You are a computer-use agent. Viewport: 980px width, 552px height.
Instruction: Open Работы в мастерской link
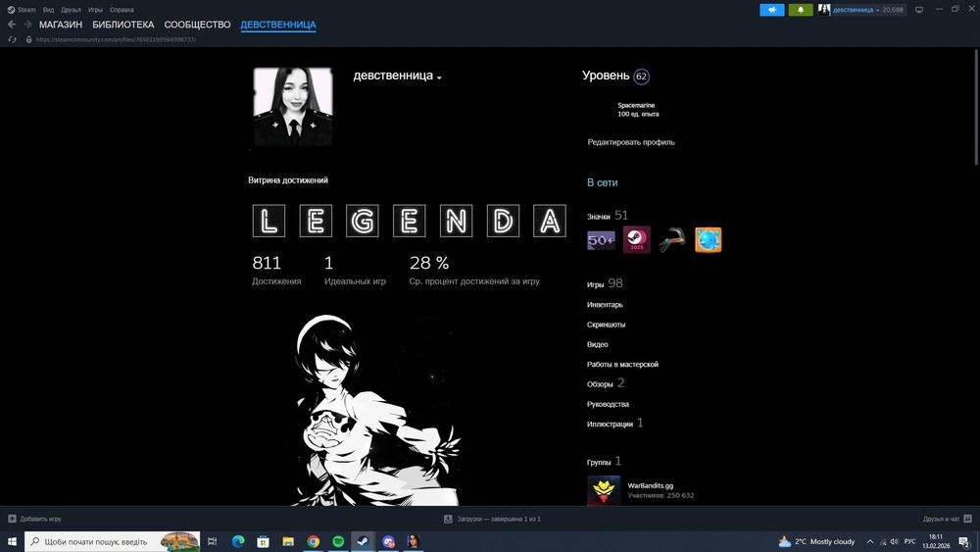click(622, 364)
